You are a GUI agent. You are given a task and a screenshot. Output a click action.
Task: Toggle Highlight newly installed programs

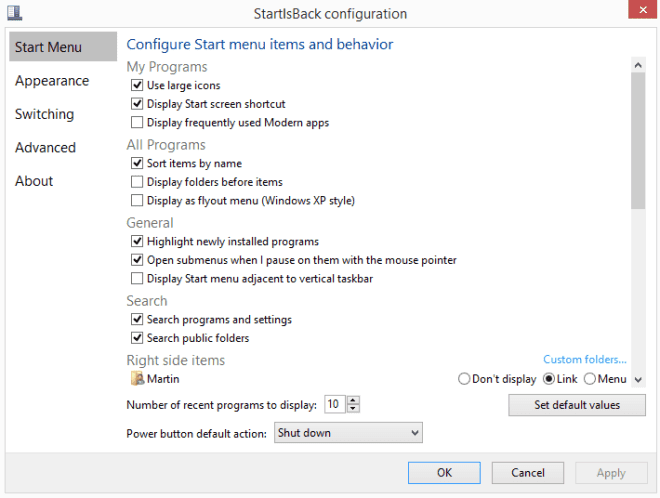(137, 241)
